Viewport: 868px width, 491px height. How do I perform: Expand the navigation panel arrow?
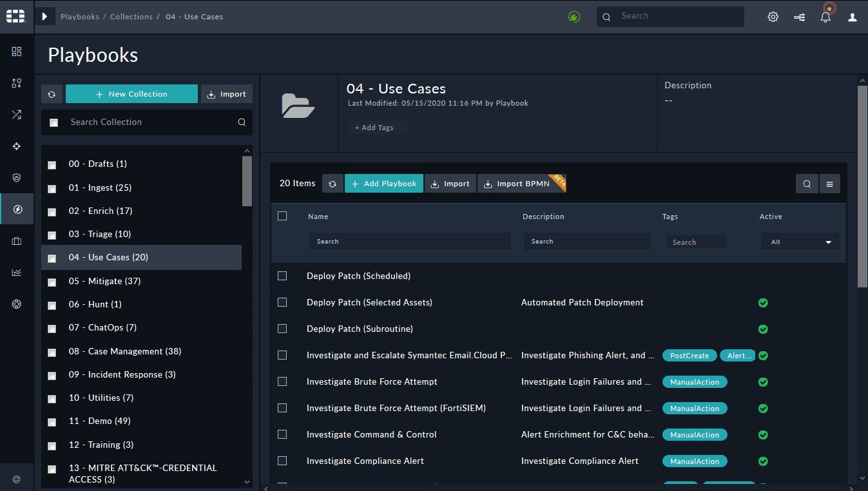point(44,17)
